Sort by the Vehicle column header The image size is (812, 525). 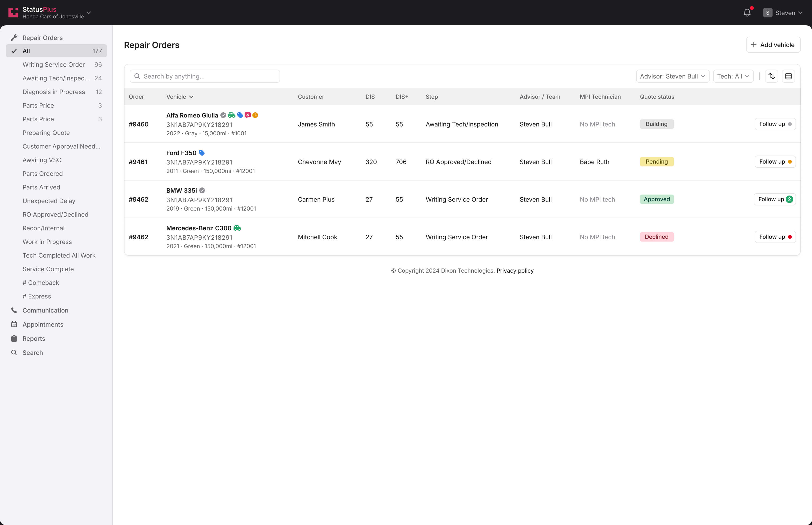tap(180, 97)
